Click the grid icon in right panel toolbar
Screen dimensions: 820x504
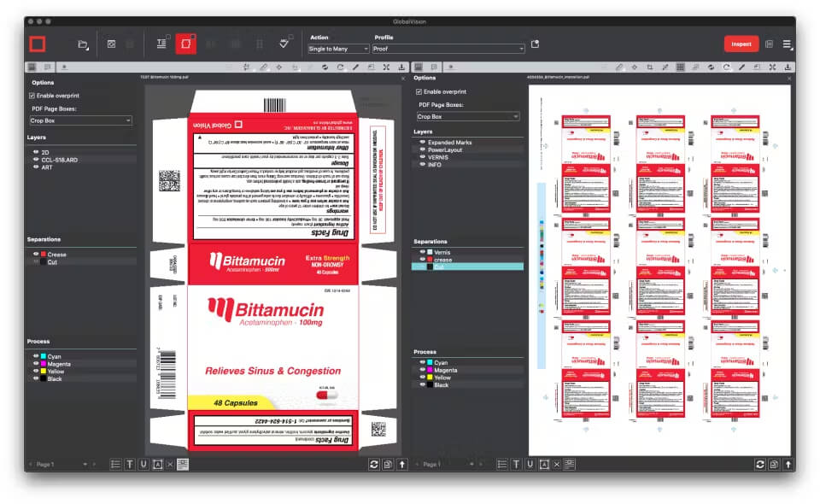tap(681, 67)
